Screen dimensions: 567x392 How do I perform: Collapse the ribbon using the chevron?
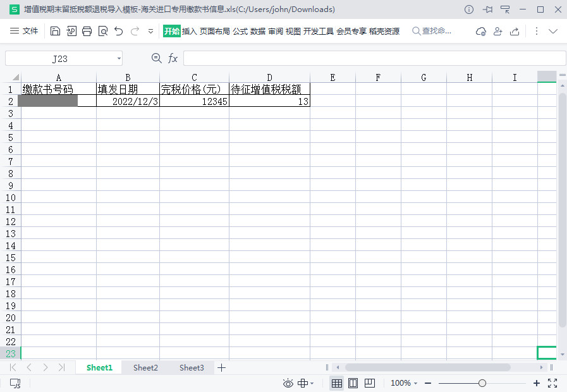pos(553,31)
